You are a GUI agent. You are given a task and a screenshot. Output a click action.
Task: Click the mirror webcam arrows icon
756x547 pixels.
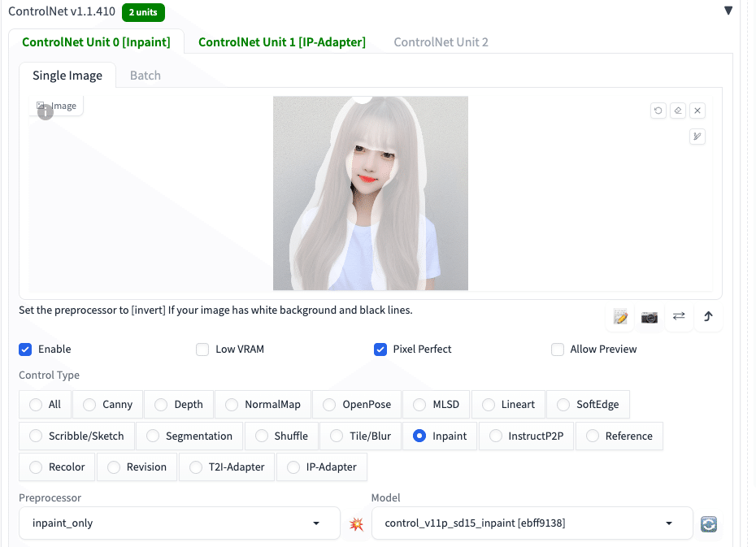click(x=679, y=317)
